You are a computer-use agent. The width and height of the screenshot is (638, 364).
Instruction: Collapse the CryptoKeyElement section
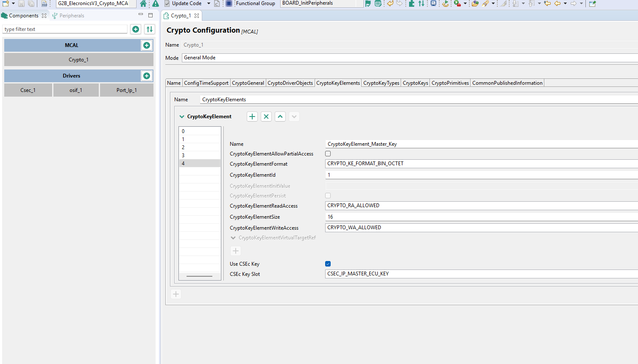point(182,116)
